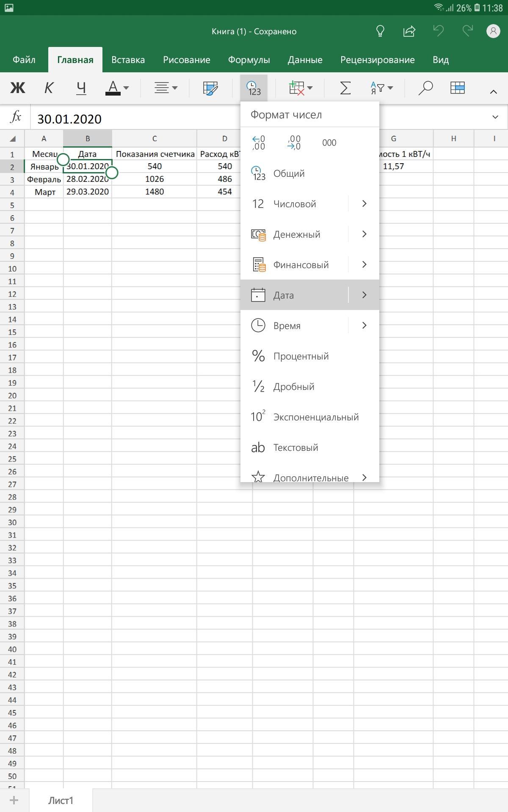Click the select all corner triangle
The width and height of the screenshot is (508, 812).
coord(13,139)
